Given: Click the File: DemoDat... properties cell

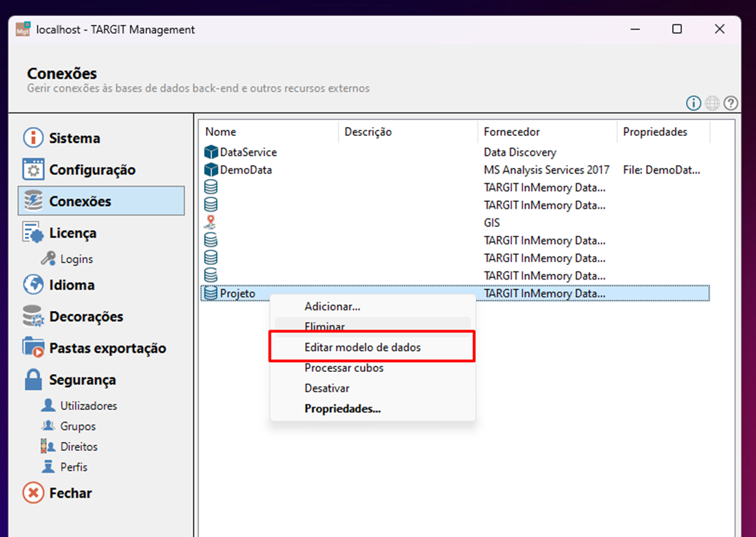Looking at the screenshot, I should click(x=662, y=170).
